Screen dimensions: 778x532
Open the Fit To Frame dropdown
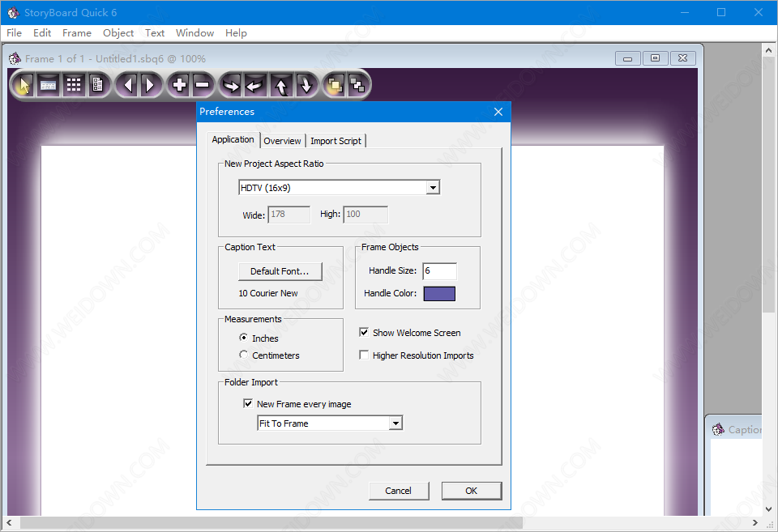(395, 423)
